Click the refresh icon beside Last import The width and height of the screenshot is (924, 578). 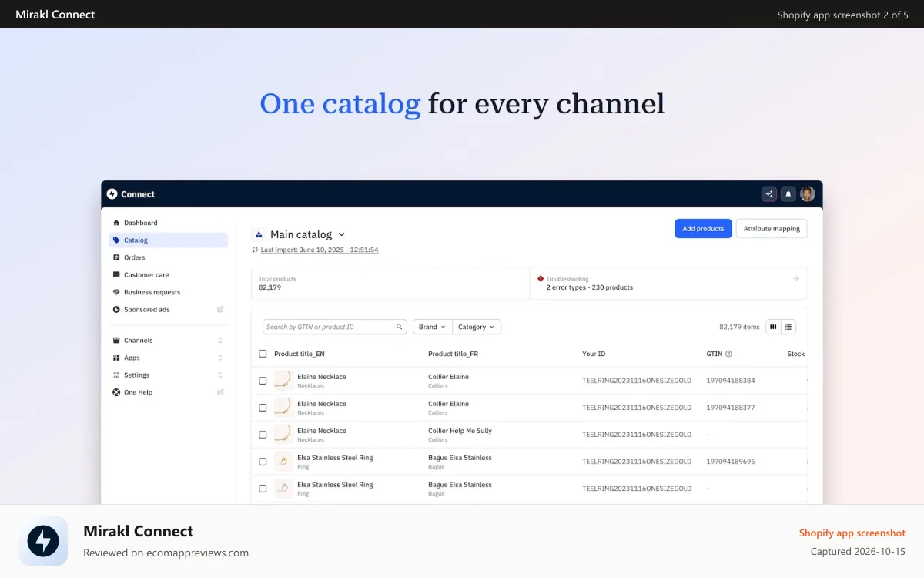point(255,250)
